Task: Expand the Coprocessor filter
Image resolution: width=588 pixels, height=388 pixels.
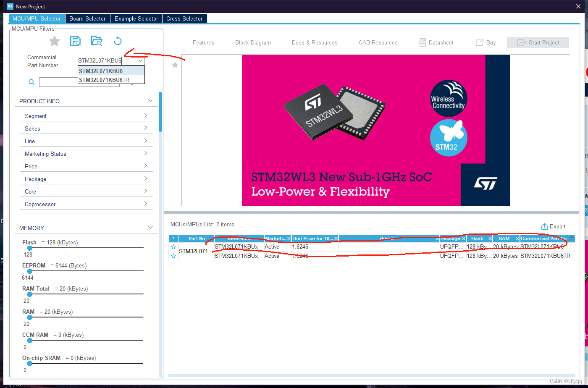Action: 146,204
